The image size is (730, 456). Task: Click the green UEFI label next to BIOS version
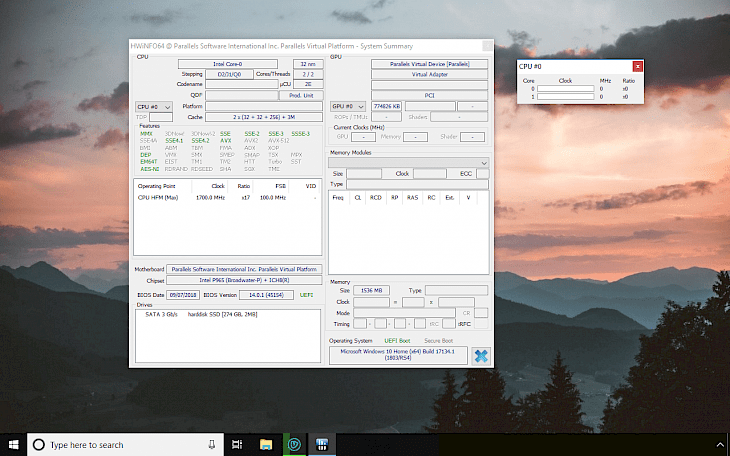[306, 295]
